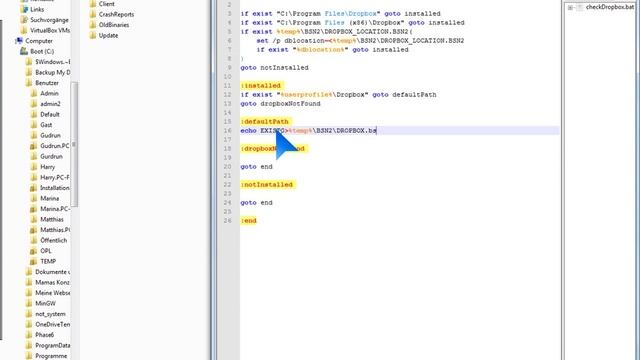
Task: Click line 12 '%userprofile%\Dropbox' statement
Action: pyautogui.click(x=338, y=95)
